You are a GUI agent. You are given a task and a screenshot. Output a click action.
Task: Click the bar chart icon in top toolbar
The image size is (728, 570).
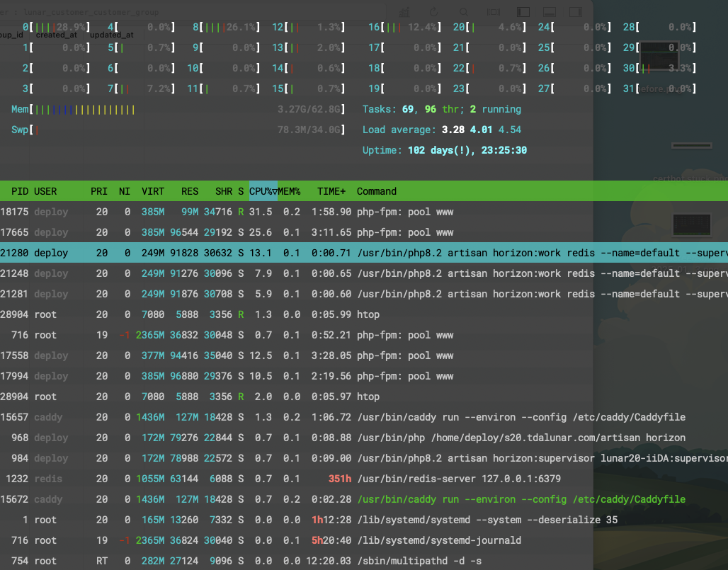coord(404,12)
